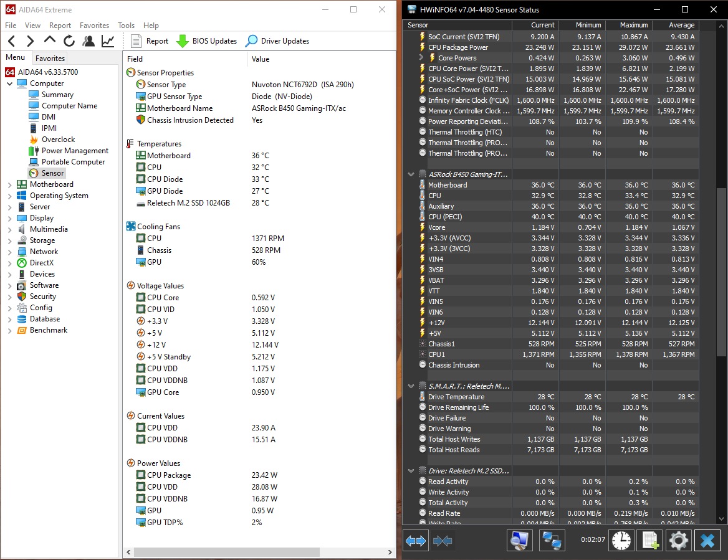This screenshot has height=560, width=728.
Task: Click the HWiNFO log file with plus icon
Action: coord(650,541)
